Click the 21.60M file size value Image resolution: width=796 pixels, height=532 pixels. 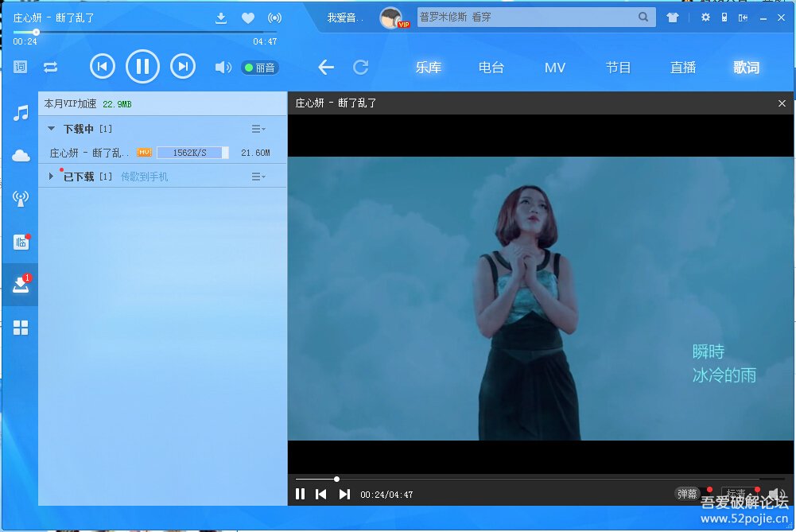255,153
